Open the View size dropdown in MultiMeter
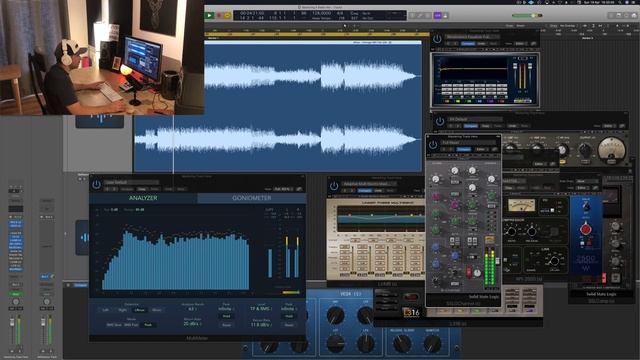This screenshot has width=640, height=360. coord(283,189)
